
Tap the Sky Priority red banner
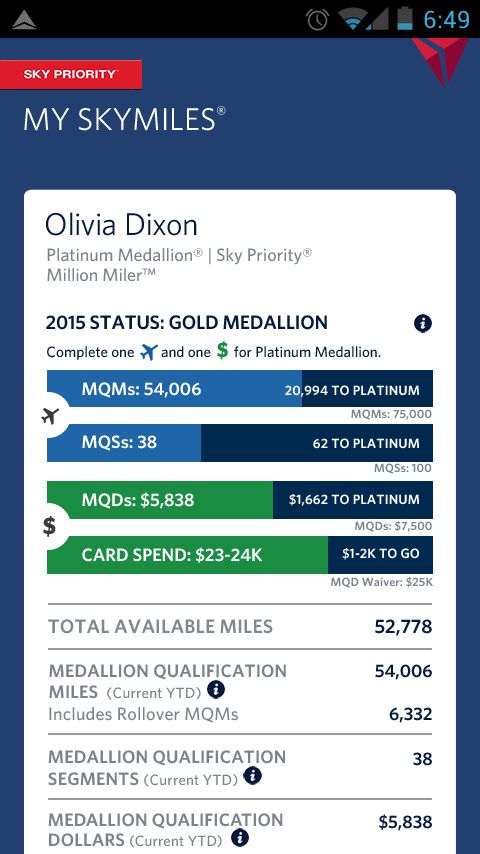(x=71, y=75)
